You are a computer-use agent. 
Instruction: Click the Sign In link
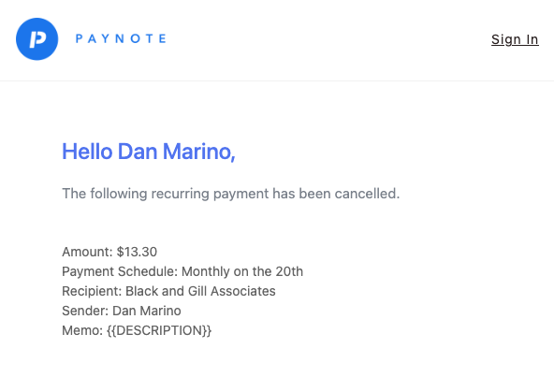[515, 39]
